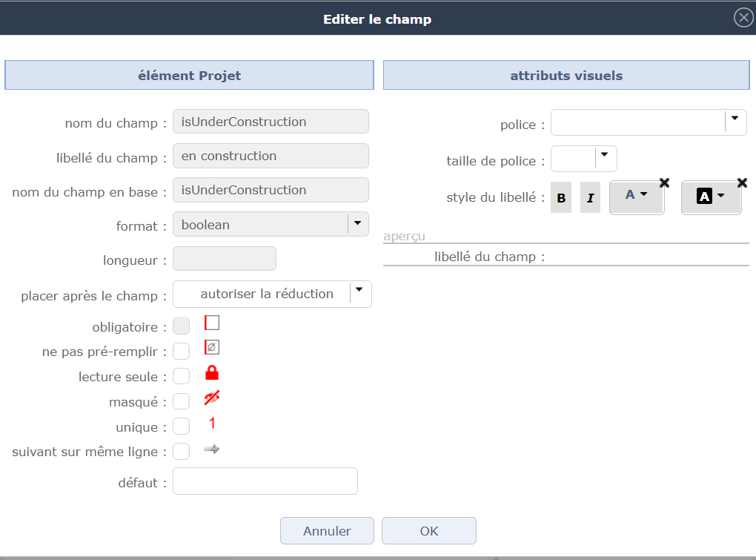Click the red-bordered square obligatoire icon
The height and width of the screenshot is (560, 756).
(212, 323)
